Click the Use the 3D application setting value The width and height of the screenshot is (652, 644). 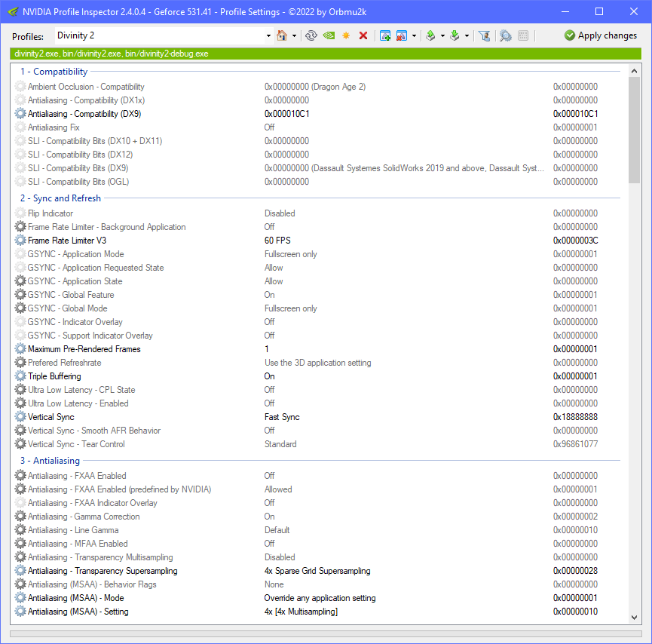click(317, 363)
